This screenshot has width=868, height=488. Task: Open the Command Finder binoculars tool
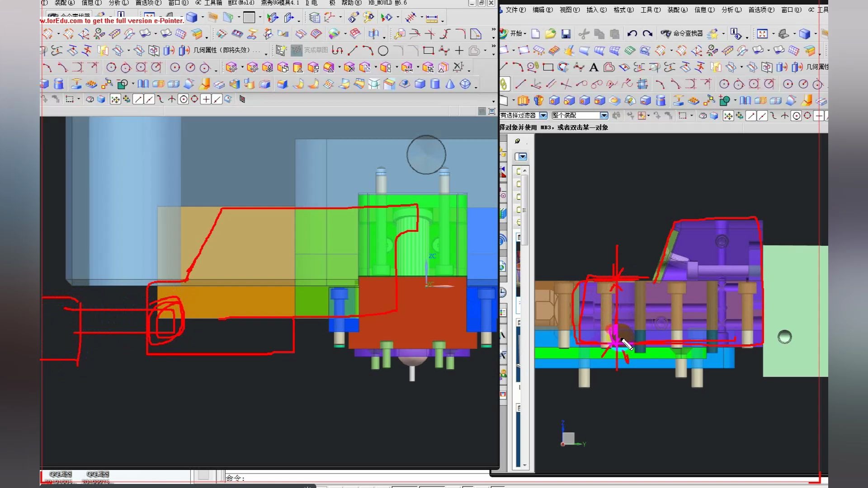point(665,34)
